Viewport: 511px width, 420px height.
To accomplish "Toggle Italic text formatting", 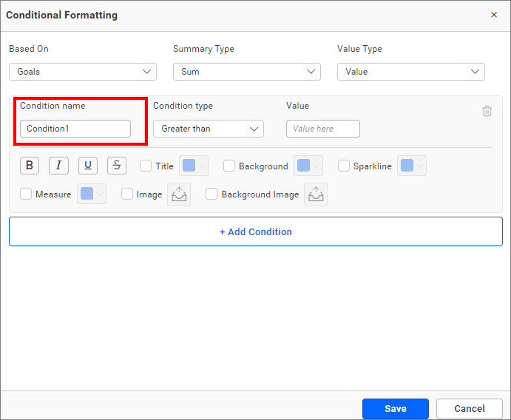I will pos(58,166).
